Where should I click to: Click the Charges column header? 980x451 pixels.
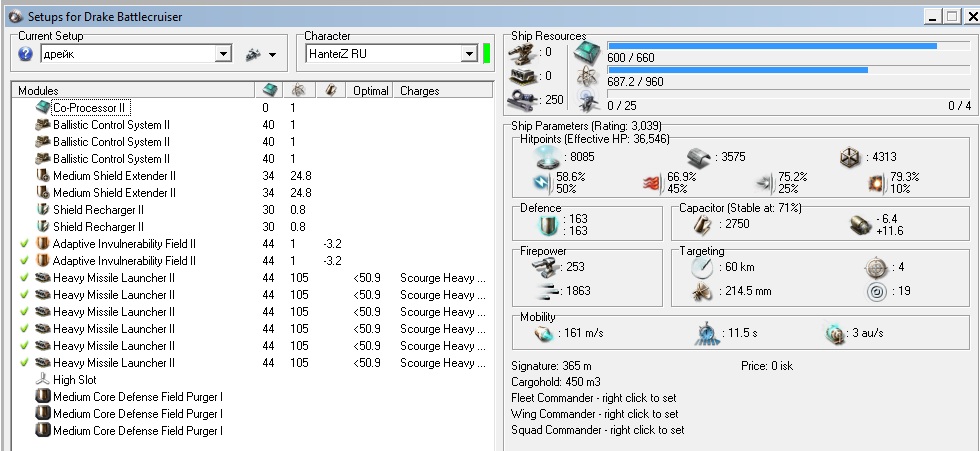(442, 91)
